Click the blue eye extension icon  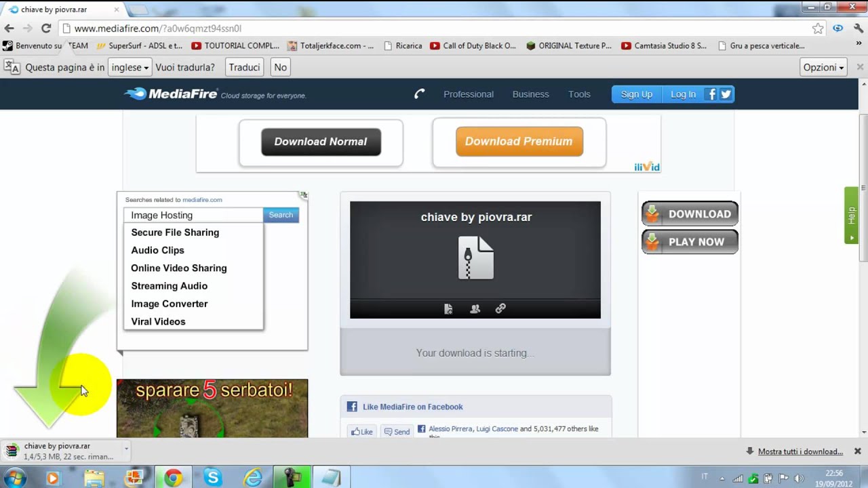(x=838, y=28)
